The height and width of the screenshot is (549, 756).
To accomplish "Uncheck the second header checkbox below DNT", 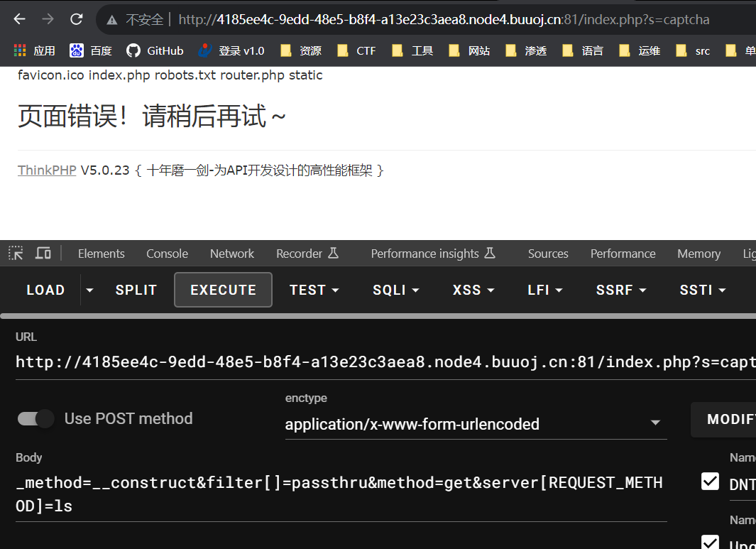I will tap(710, 542).
